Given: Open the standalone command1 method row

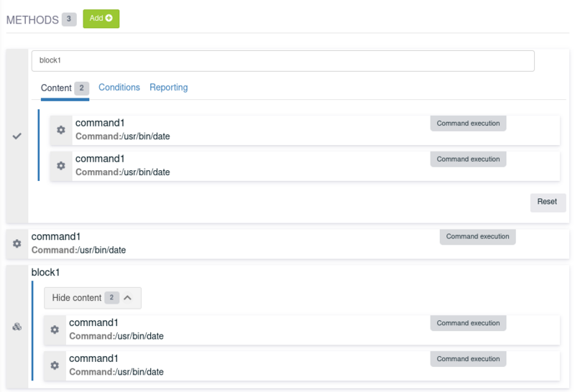Looking at the screenshot, I should pyautogui.click(x=287, y=243).
